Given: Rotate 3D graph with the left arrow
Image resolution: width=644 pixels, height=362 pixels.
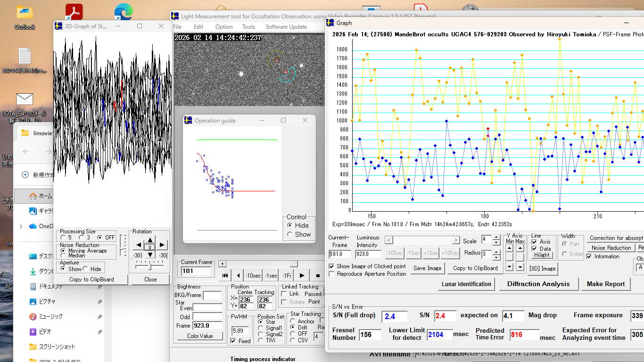Looking at the screenshot, I should coord(138,245).
